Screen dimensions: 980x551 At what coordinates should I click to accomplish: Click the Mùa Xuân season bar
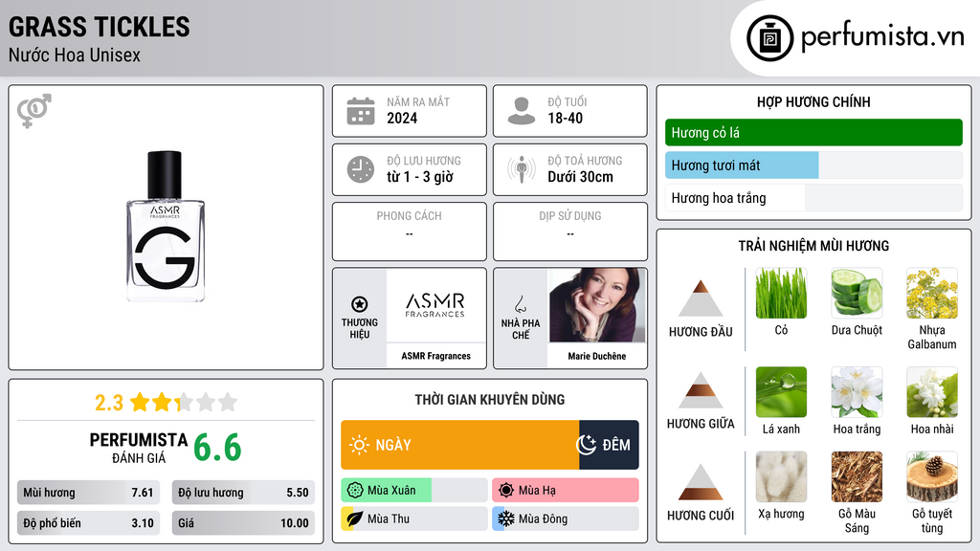[414, 491]
